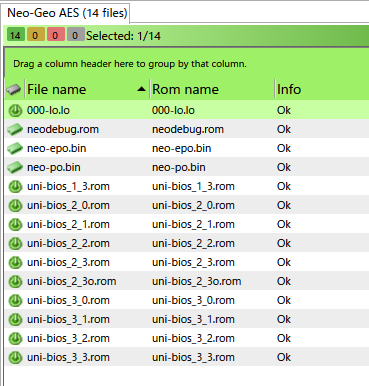Click the power icon beside uni-bios_2_1.rom
Image resolution: width=369 pixels, height=386 pixels.
pyautogui.click(x=15, y=224)
